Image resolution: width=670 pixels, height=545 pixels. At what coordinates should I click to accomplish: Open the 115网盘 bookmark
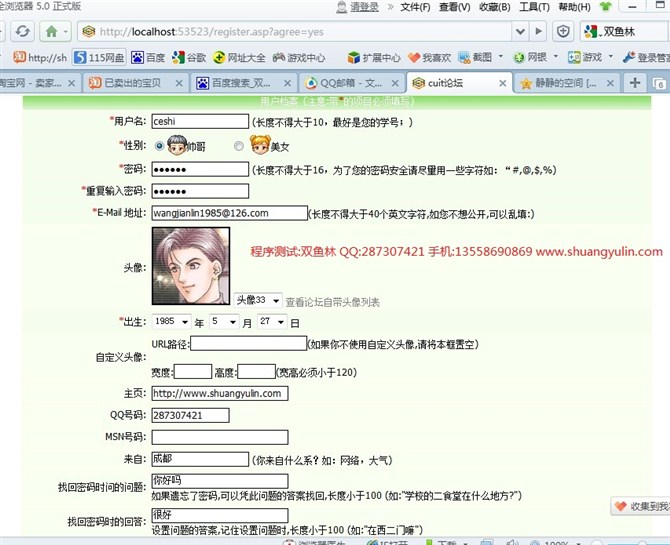click(x=99, y=57)
